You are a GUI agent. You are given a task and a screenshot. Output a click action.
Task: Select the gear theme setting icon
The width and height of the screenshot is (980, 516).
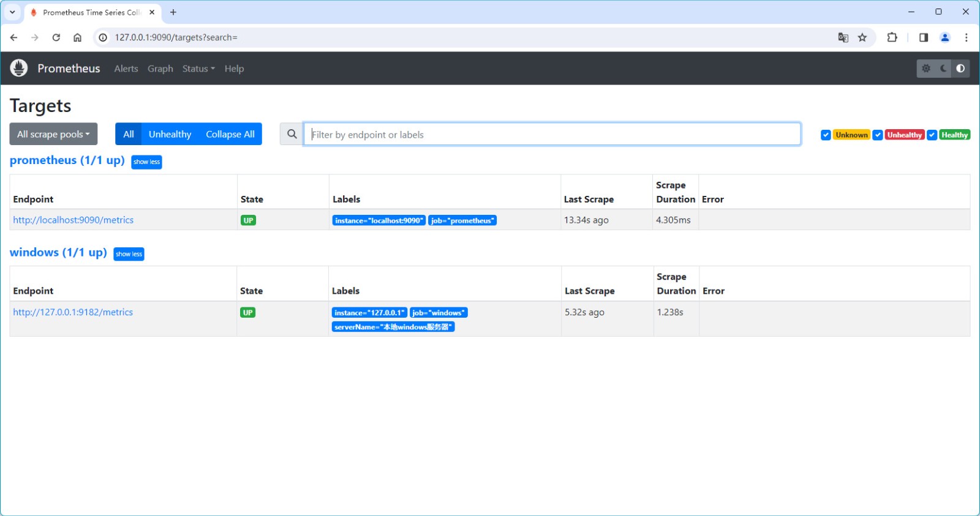[x=926, y=69]
